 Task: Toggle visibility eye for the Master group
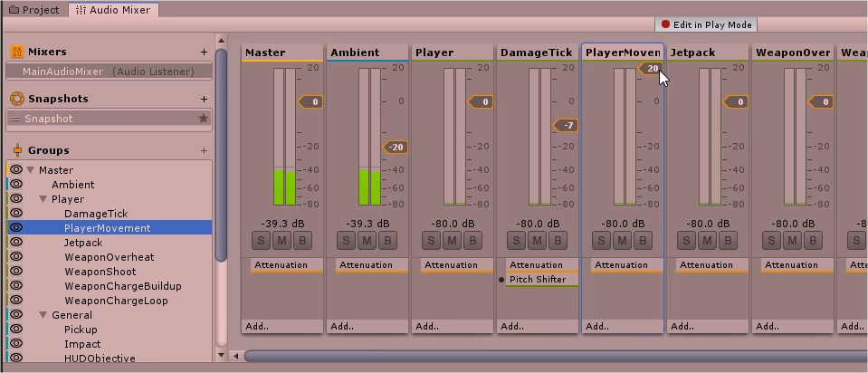click(16, 170)
